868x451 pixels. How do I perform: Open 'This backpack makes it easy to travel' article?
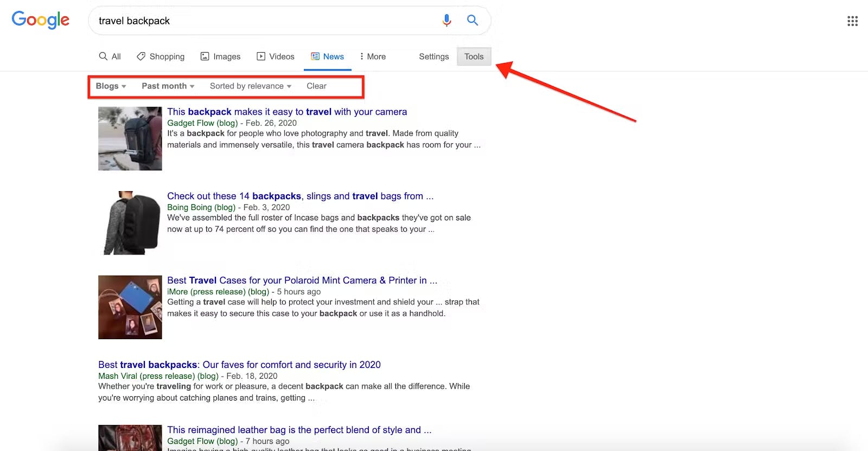point(287,112)
